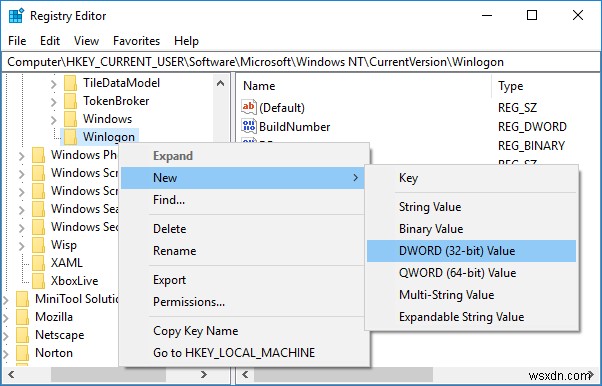Click the values pane scroll left arrow
The width and height of the screenshot is (602, 386).
(x=245, y=374)
